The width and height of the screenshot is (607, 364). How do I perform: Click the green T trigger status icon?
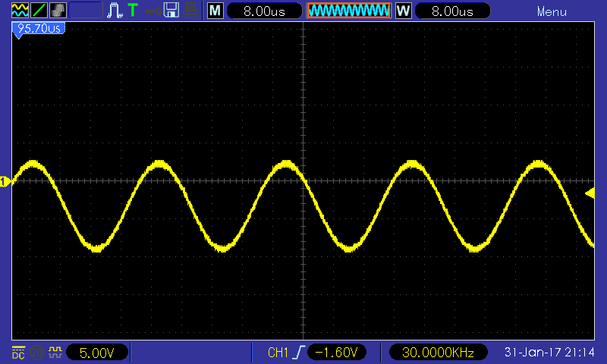133,10
